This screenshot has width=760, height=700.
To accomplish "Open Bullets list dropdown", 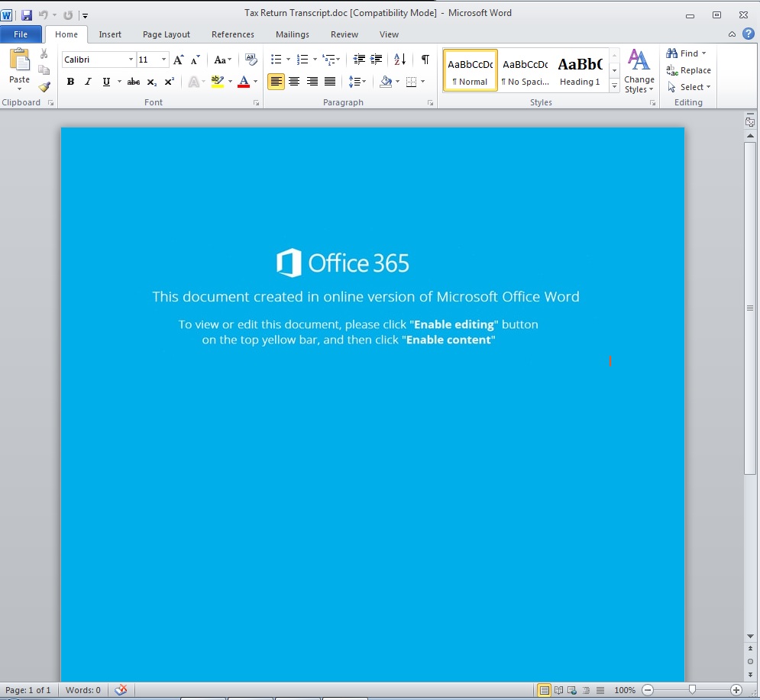I will (289, 60).
